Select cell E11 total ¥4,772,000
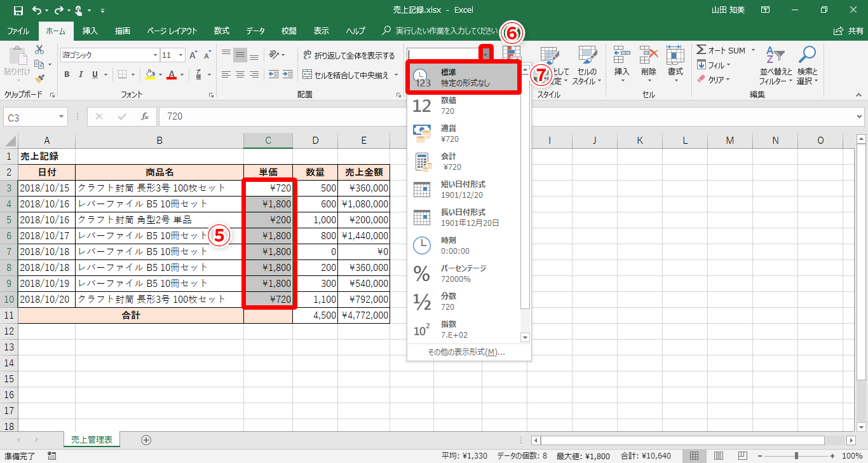Viewport: 868px width, 463px height. click(x=364, y=315)
